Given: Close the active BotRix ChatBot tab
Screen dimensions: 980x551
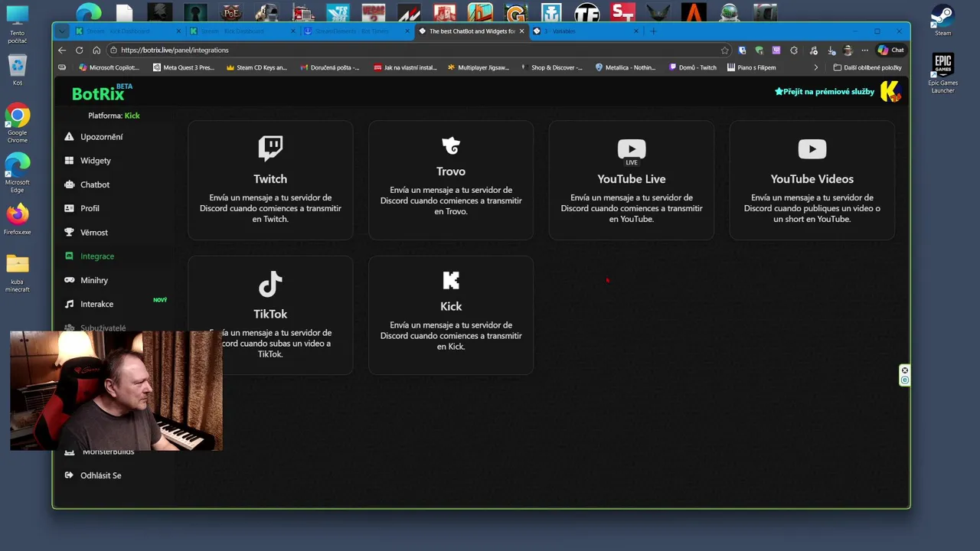Looking at the screenshot, I should click(522, 31).
